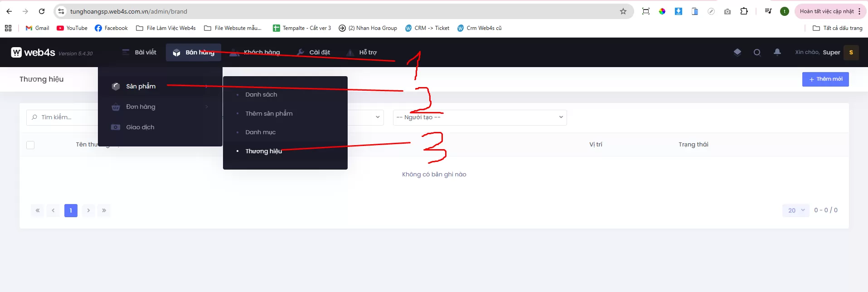Click the Giao dịch menu item
868x292 pixels.
tap(140, 127)
